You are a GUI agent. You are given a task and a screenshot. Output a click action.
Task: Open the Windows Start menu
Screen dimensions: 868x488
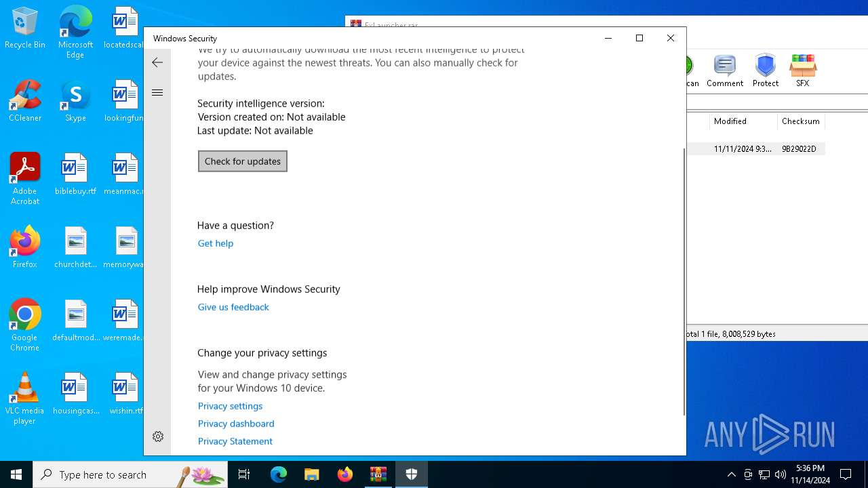point(16,474)
